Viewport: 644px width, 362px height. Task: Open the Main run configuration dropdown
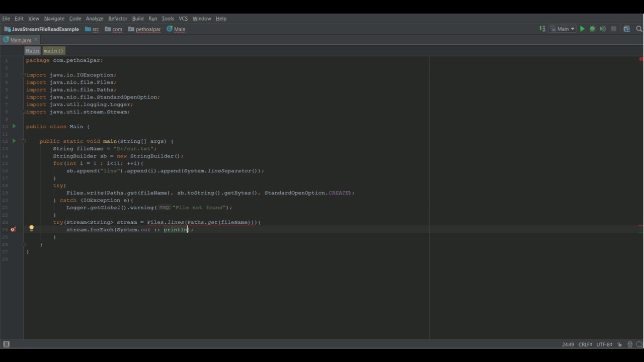pyautogui.click(x=562, y=29)
